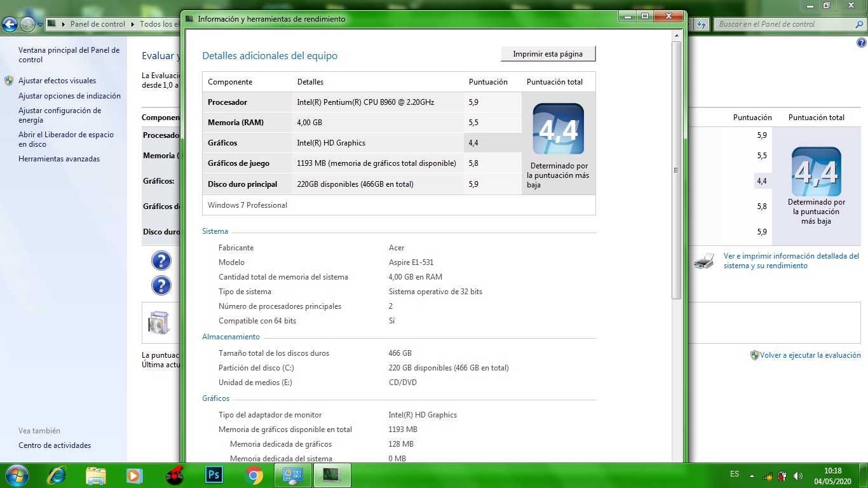
Task: Open Windows Media Player from the taskbar
Action: (134, 475)
